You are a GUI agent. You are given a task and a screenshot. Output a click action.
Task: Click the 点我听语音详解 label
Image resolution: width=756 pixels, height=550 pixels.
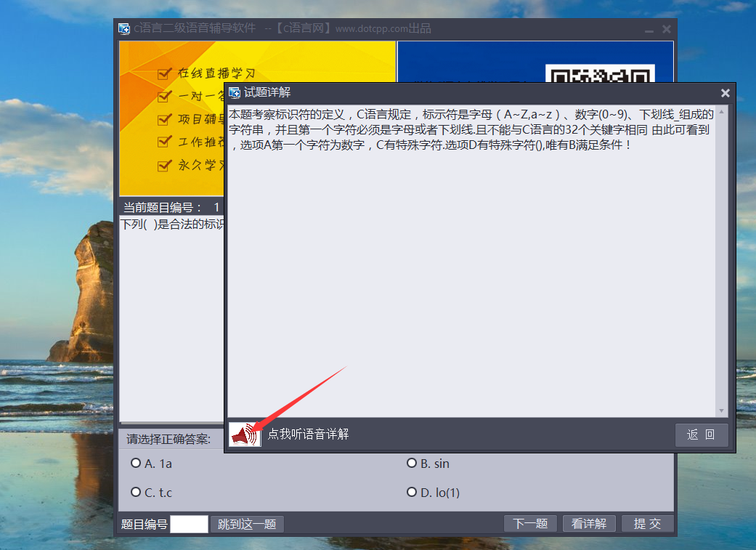click(308, 434)
